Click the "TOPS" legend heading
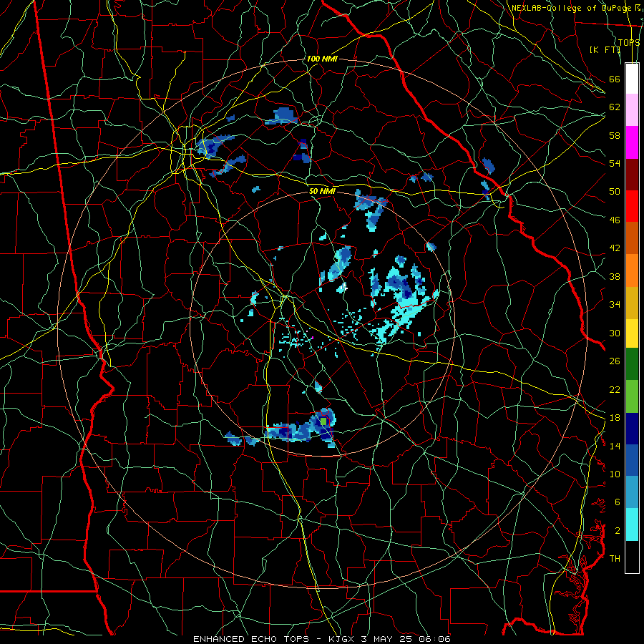This screenshot has width=644, height=644. (629, 42)
